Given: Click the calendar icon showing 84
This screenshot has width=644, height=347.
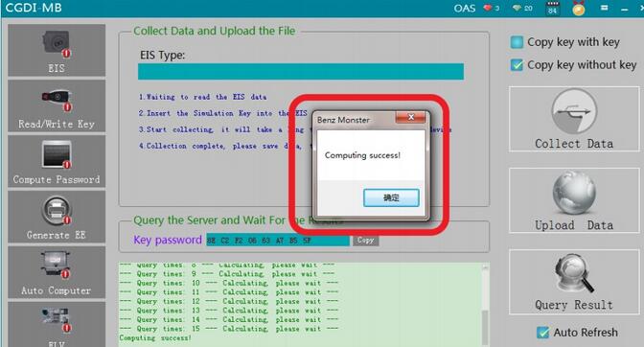Looking at the screenshot, I should [552, 9].
